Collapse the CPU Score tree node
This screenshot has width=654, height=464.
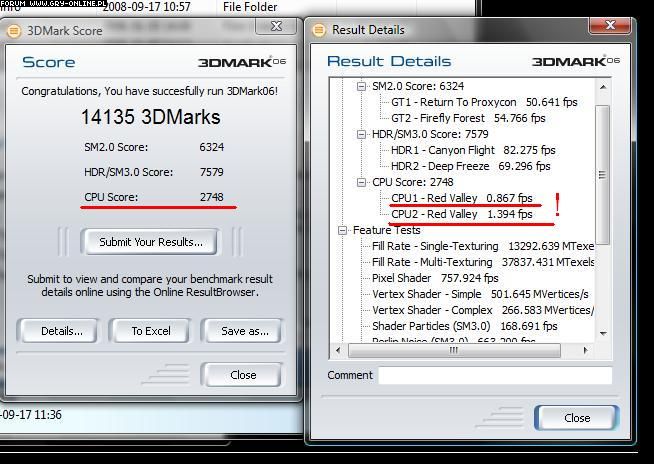[x=361, y=182]
